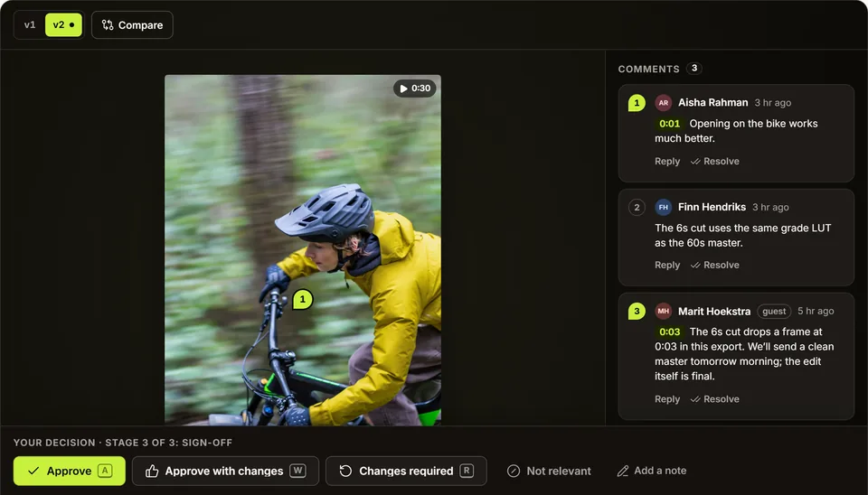Select comment number 2 badge
Viewport: 868px width, 495px height.
(x=637, y=208)
